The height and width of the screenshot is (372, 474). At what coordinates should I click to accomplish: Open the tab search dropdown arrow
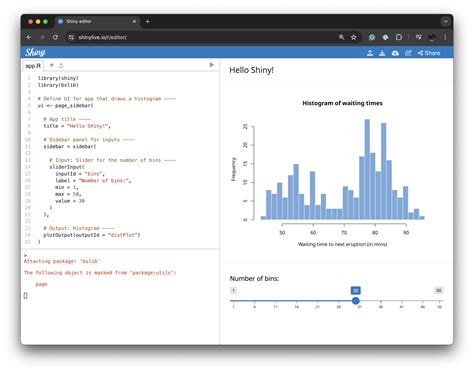[x=445, y=21]
